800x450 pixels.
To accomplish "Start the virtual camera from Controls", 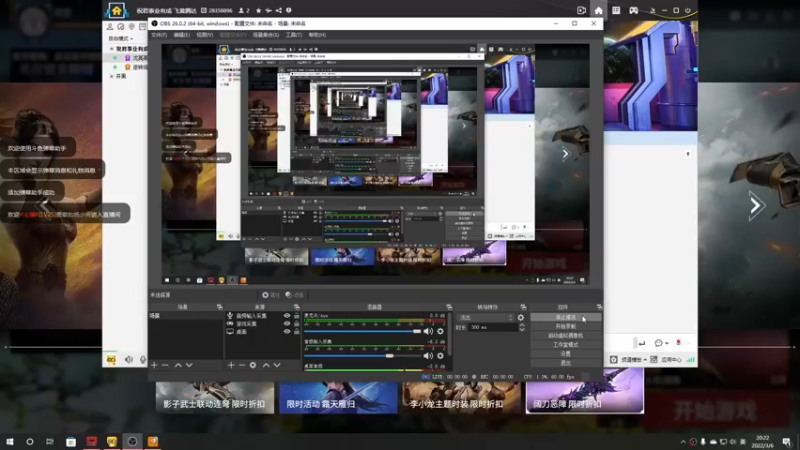I will pos(565,336).
